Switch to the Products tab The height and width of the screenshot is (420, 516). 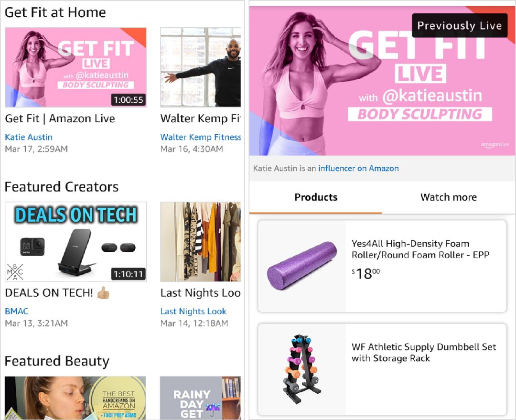316,197
